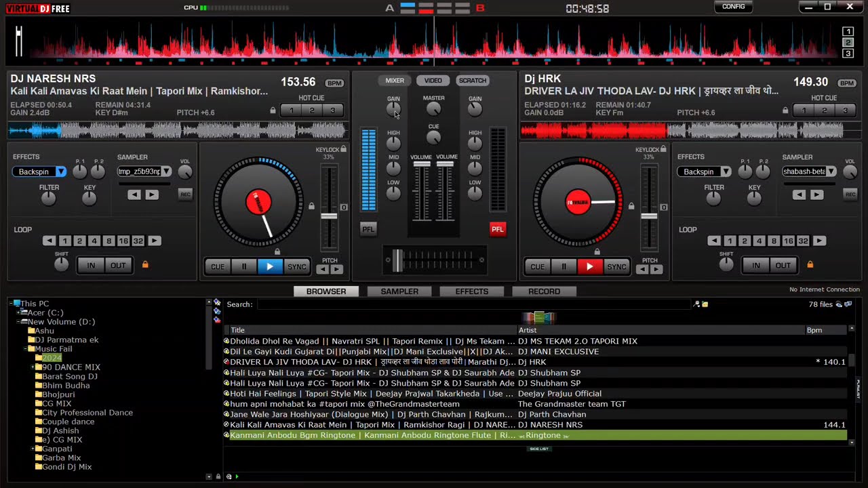This screenshot has height=488, width=868.
Task: Click deck B HIGH equalizer knob
Action: pyautogui.click(x=475, y=143)
